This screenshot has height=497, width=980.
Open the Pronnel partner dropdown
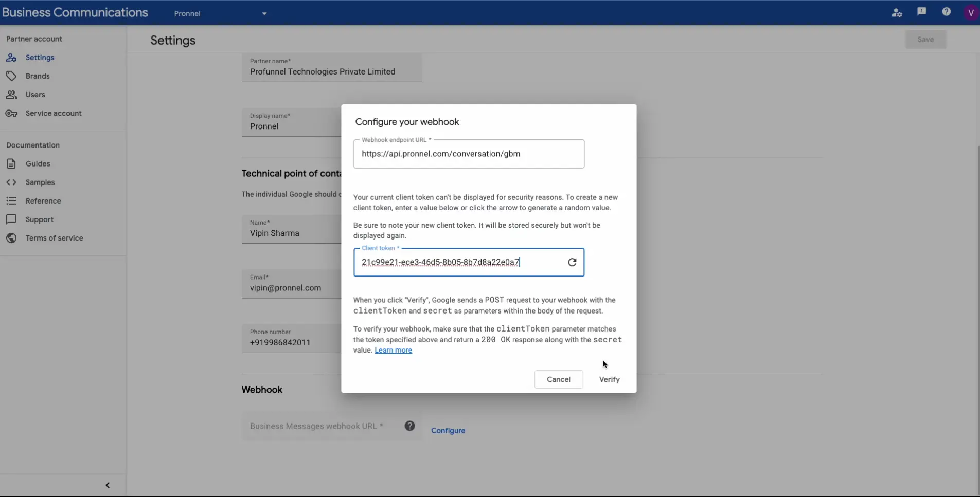pos(220,13)
